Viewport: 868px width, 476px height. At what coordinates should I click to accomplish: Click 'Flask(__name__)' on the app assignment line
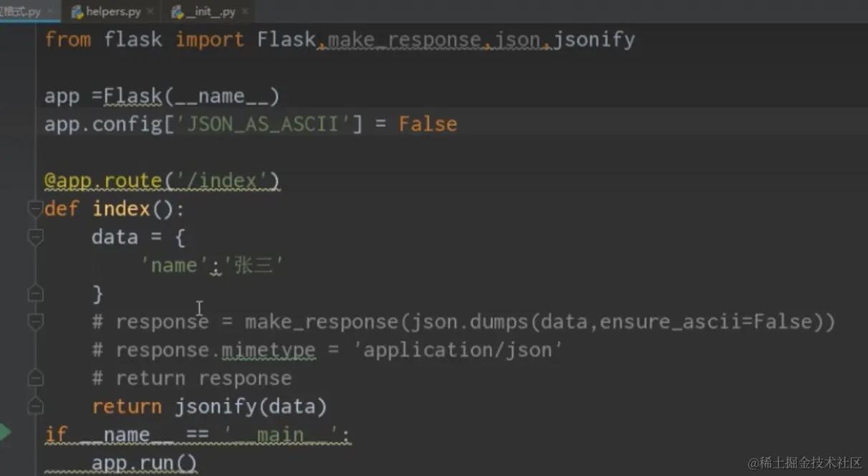[x=192, y=95]
